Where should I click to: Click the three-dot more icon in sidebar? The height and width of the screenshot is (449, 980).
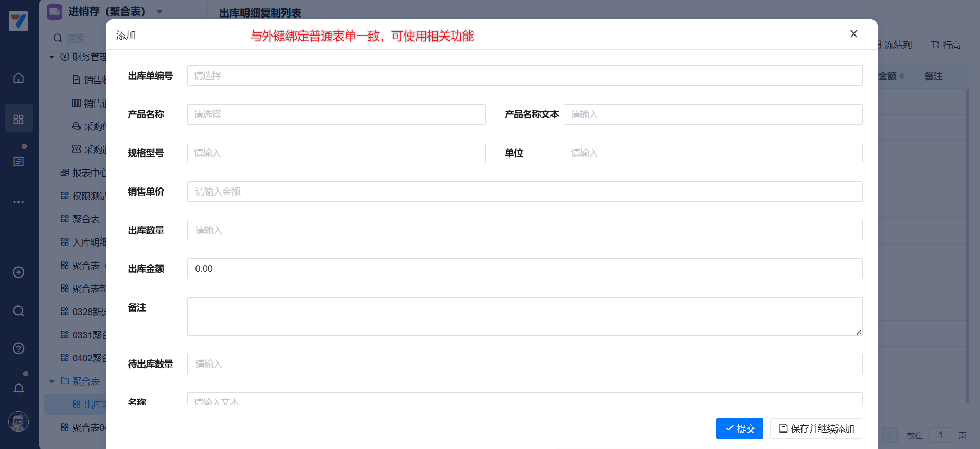(x=19, y=202)
